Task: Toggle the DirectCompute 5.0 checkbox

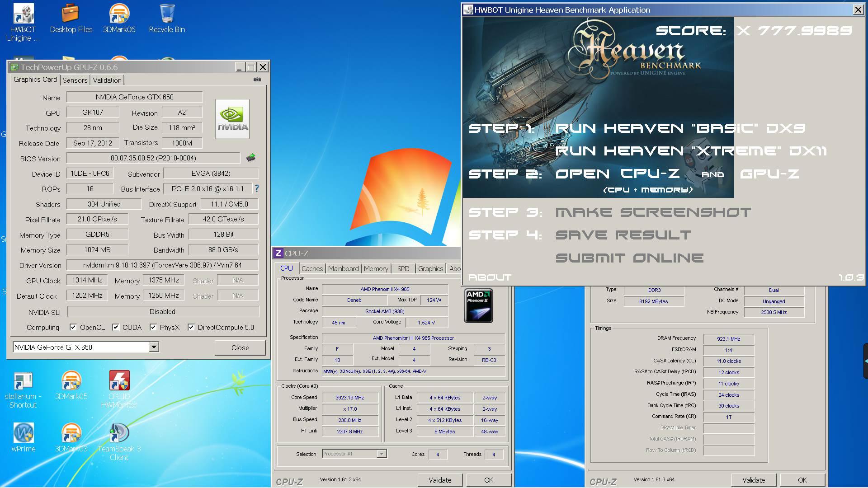Action: (191, 327)
